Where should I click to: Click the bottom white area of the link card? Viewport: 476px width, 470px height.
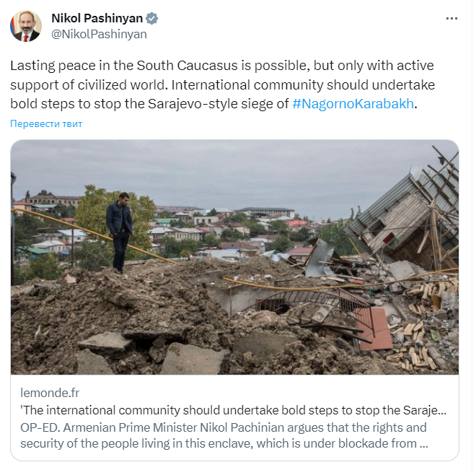[234, 455]
